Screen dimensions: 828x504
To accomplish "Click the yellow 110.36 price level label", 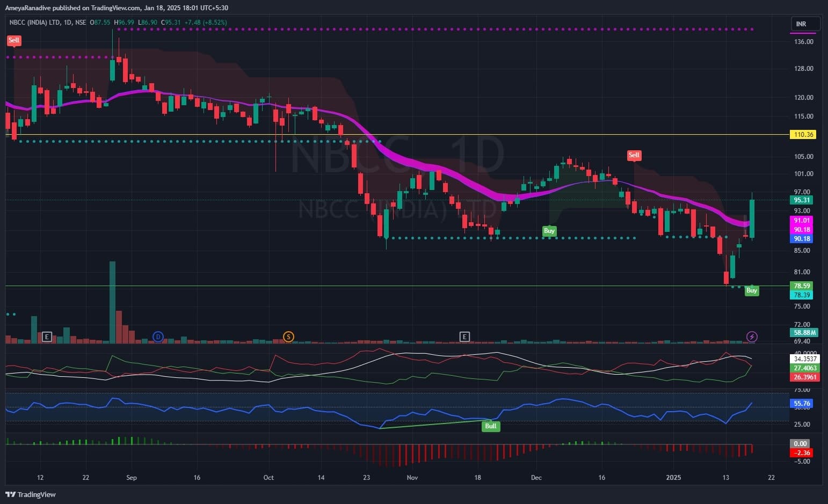I will pos(803,135).
